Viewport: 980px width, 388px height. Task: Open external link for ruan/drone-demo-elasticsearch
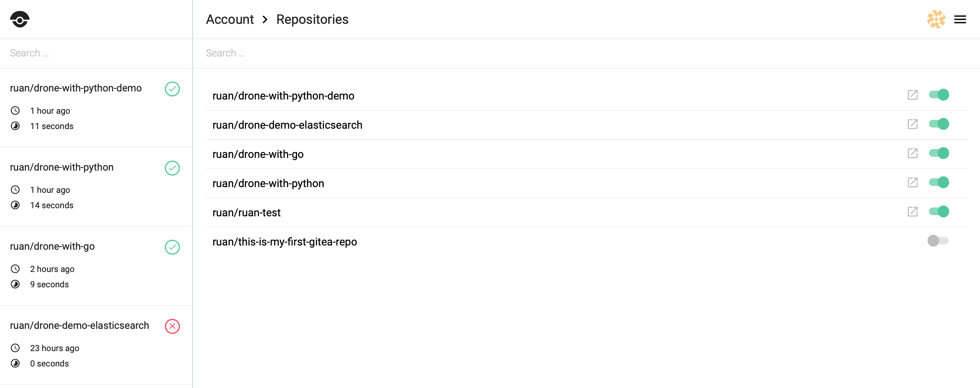(913, 124)
